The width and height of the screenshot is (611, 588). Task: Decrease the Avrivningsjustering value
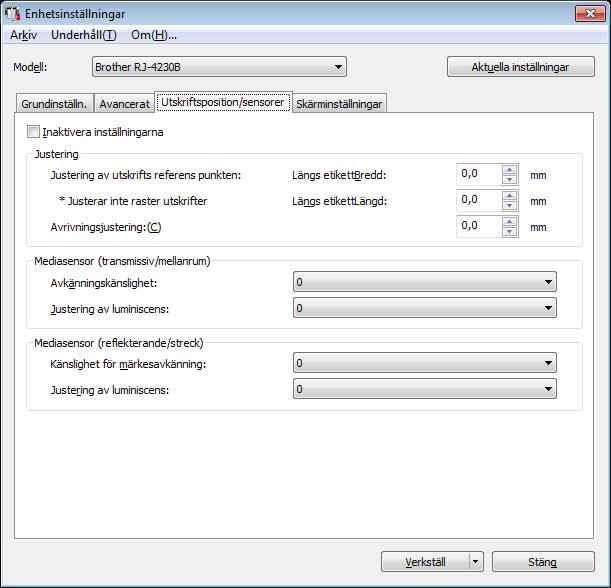[x=510, y=232]
